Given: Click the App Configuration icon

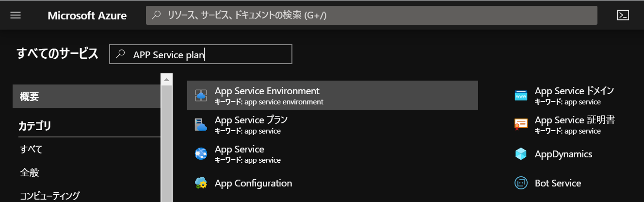Looking at the screenshot, I should point(201,183).
